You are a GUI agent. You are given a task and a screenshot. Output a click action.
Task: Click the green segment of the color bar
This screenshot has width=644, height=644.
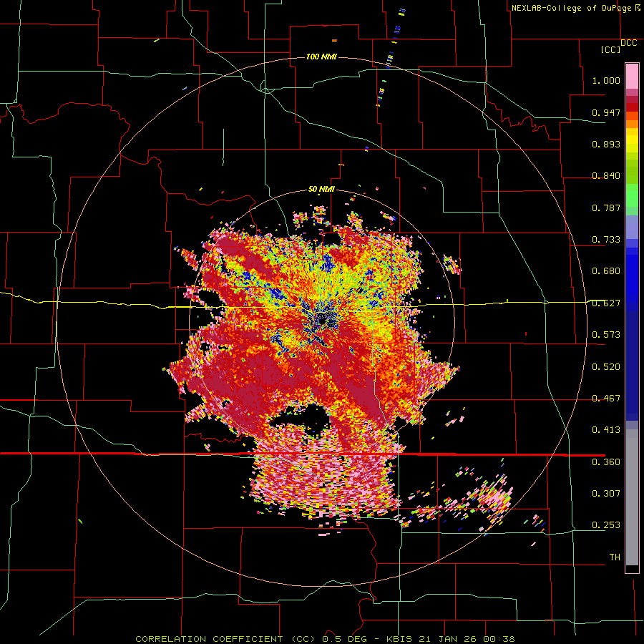tap(632, 195)
